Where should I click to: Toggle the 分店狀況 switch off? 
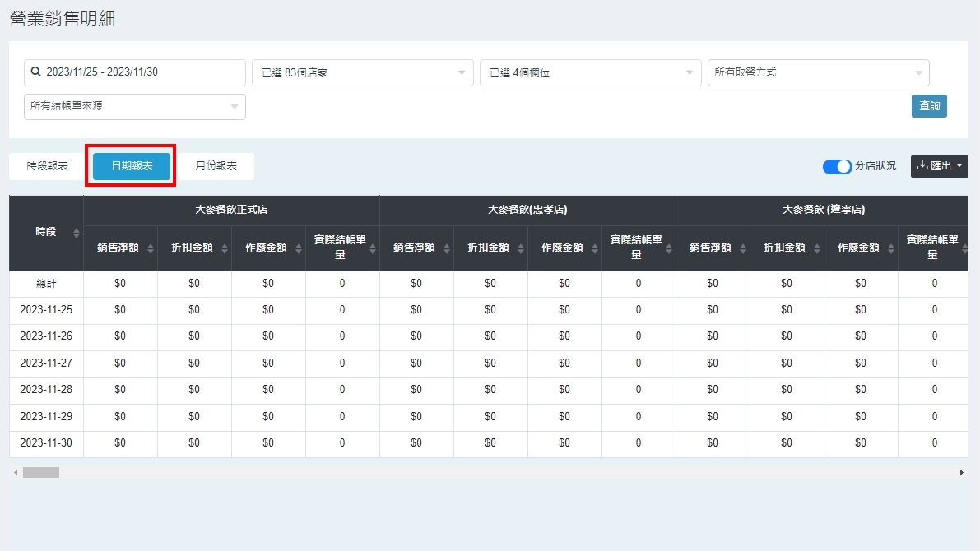838,166
